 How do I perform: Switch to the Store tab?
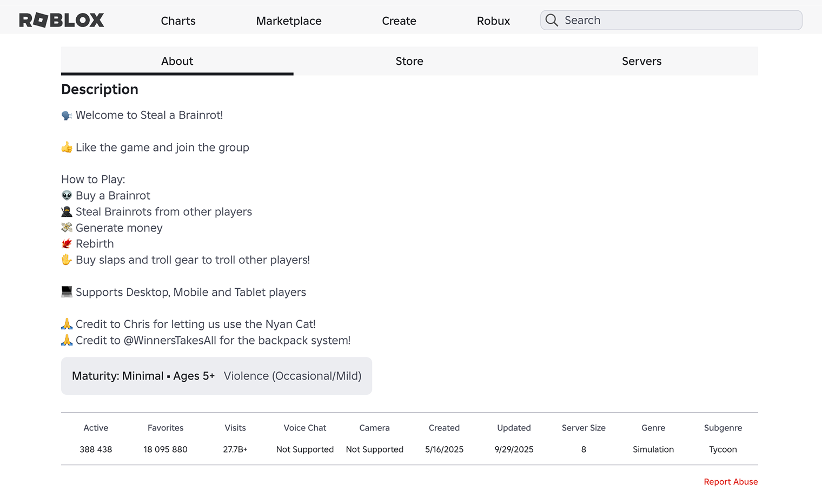point(409,61)
